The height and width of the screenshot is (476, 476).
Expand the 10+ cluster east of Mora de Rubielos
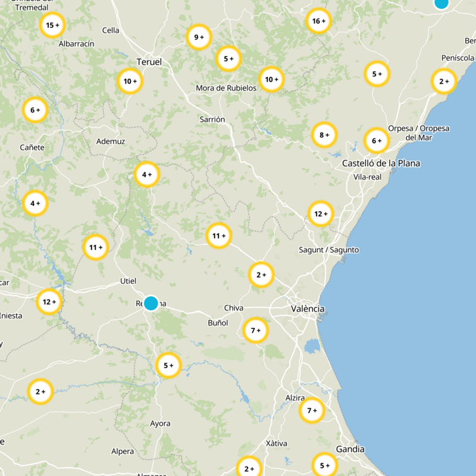pyautogui.click(x=271, y=79)
